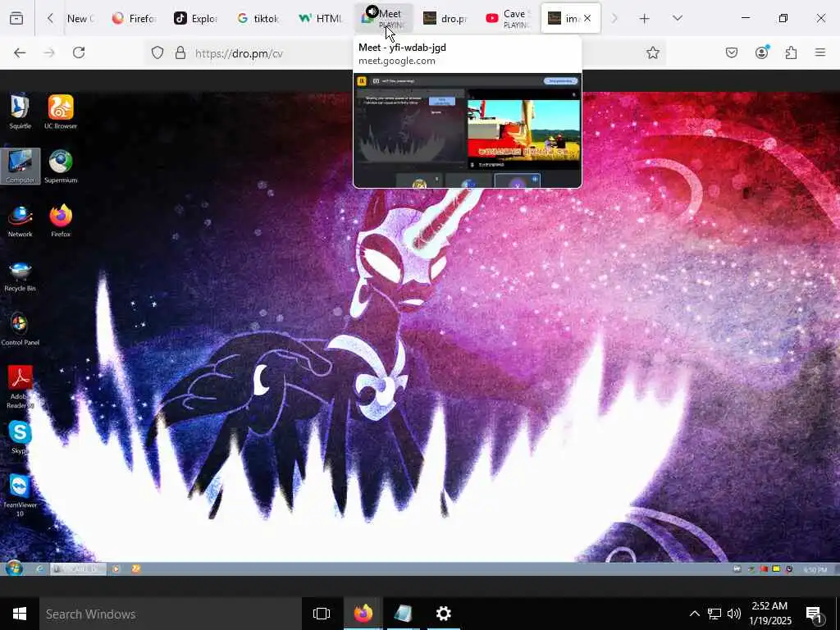This screenshot has width=840, height=630.
Task: Select the Recycle Bin desktop icon
Action: [x=20, y=276]
